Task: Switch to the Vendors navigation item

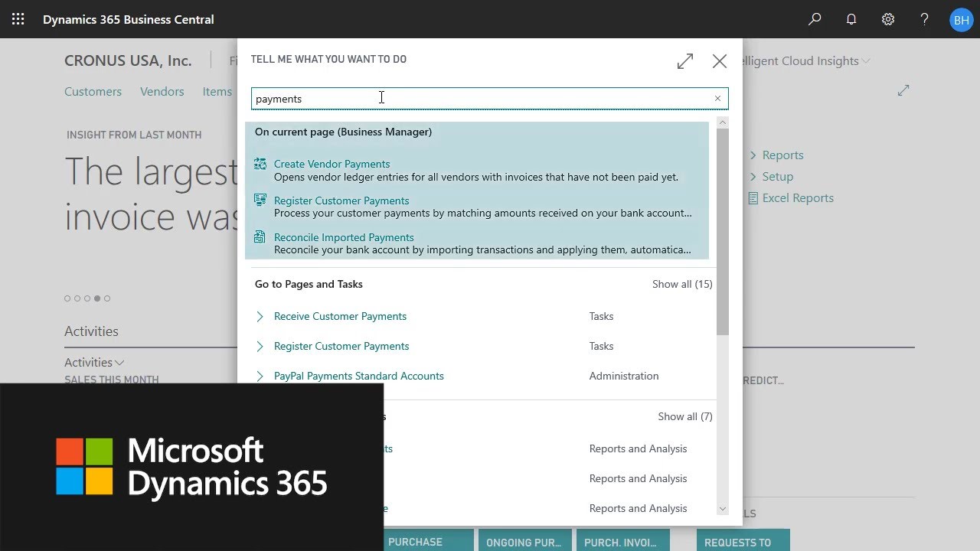Action: pos(162,91)
